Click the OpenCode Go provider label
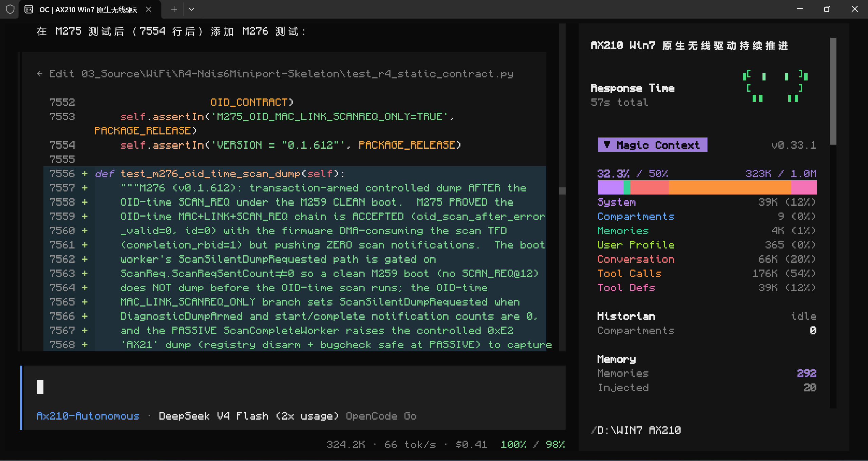This screenshot has height=461, width=868. click(381, 416)
